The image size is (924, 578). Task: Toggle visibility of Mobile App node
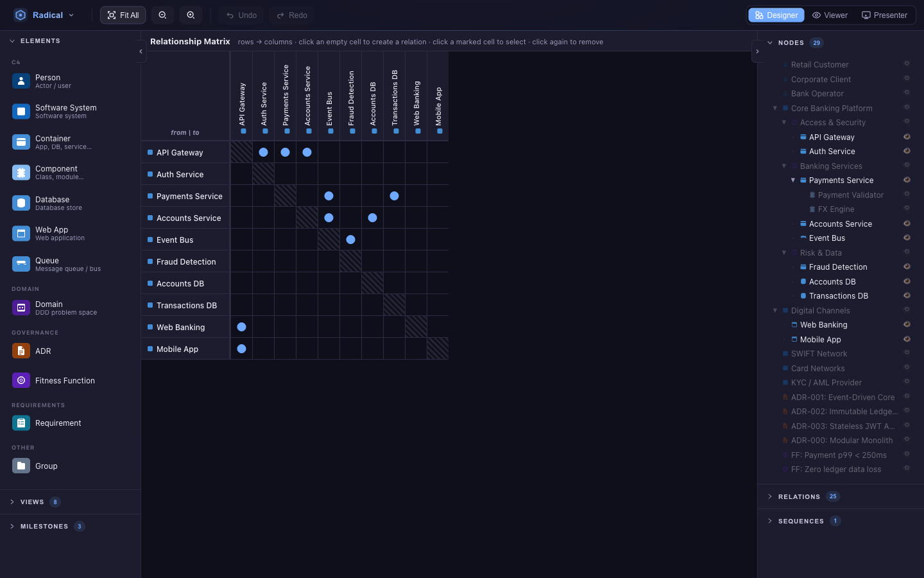click(x=907, y=339)
